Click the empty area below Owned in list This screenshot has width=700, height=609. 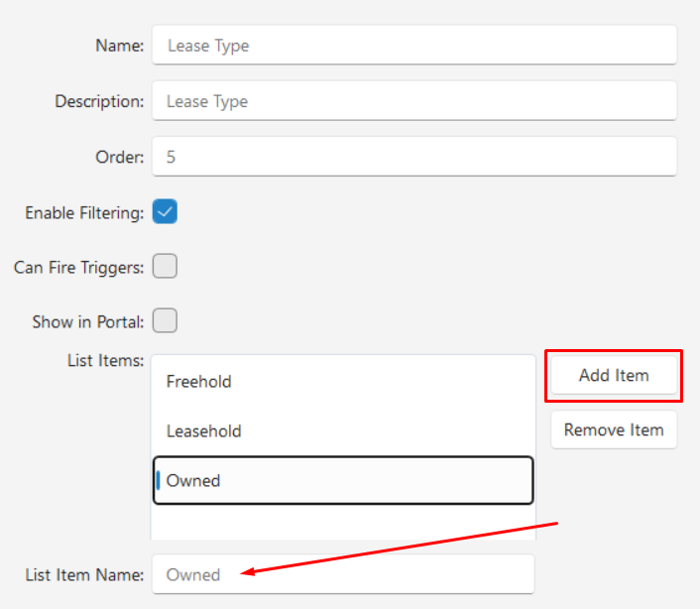tap(343, 523)
